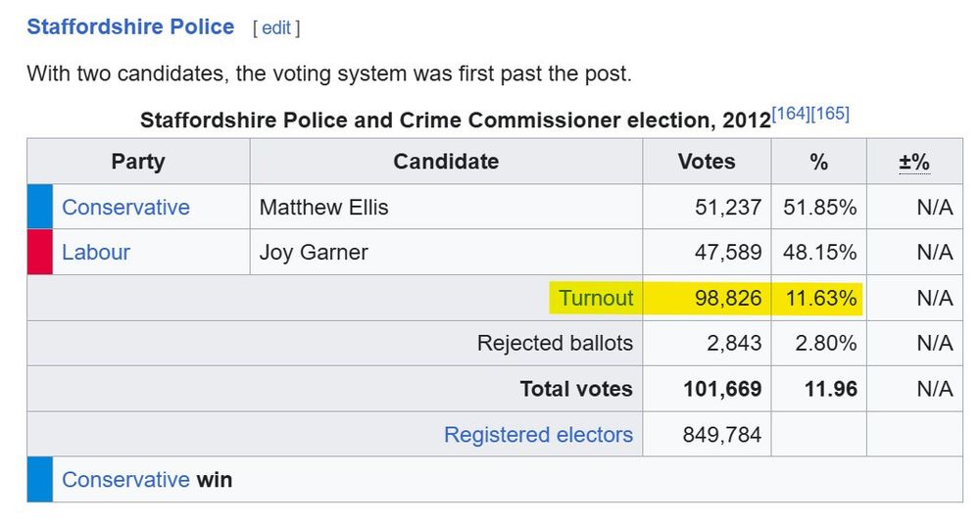Select the Joy Garner candidate cell
This screenshot has height=523, width=980.
pyautogui.click(x=314, y=253)
